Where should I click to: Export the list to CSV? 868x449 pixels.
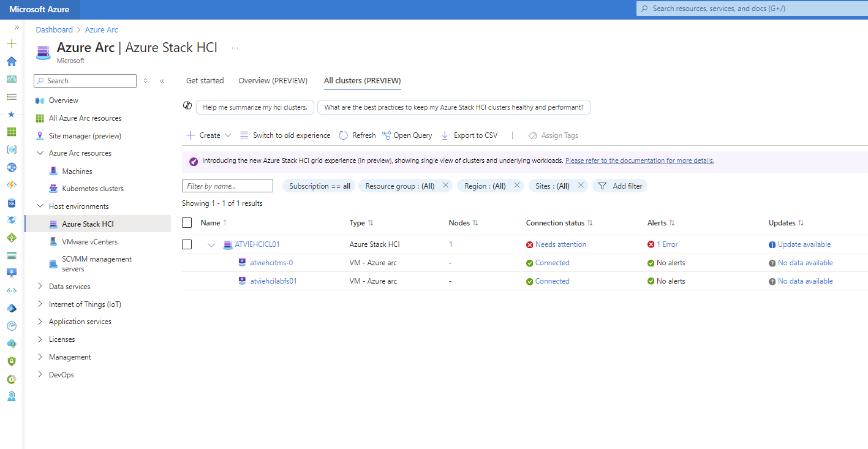(469, 135)
